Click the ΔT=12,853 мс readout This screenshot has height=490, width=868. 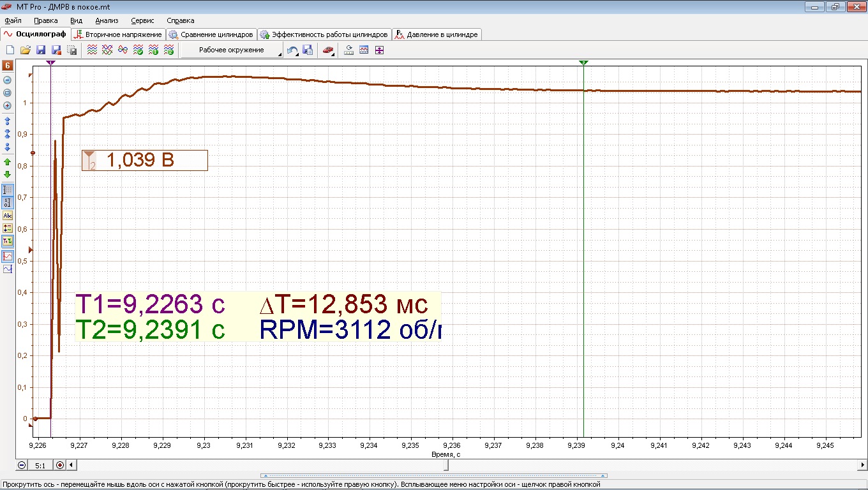point(343,305)
